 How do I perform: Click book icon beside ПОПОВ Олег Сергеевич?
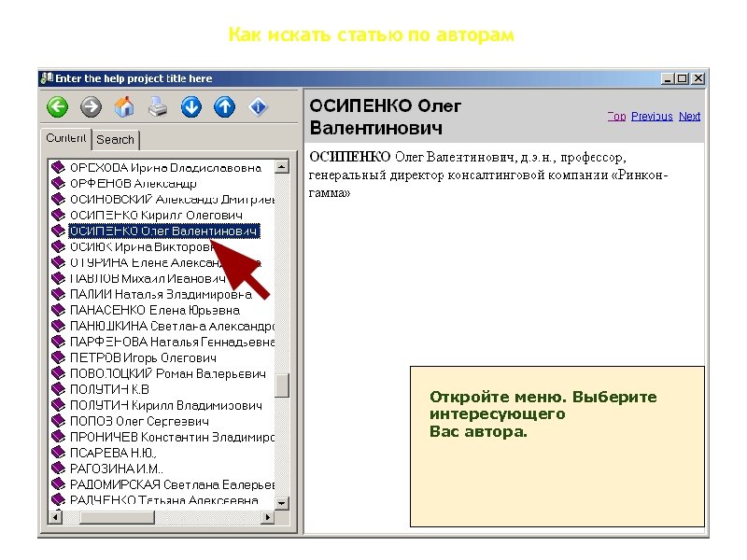tap(58, 422)
